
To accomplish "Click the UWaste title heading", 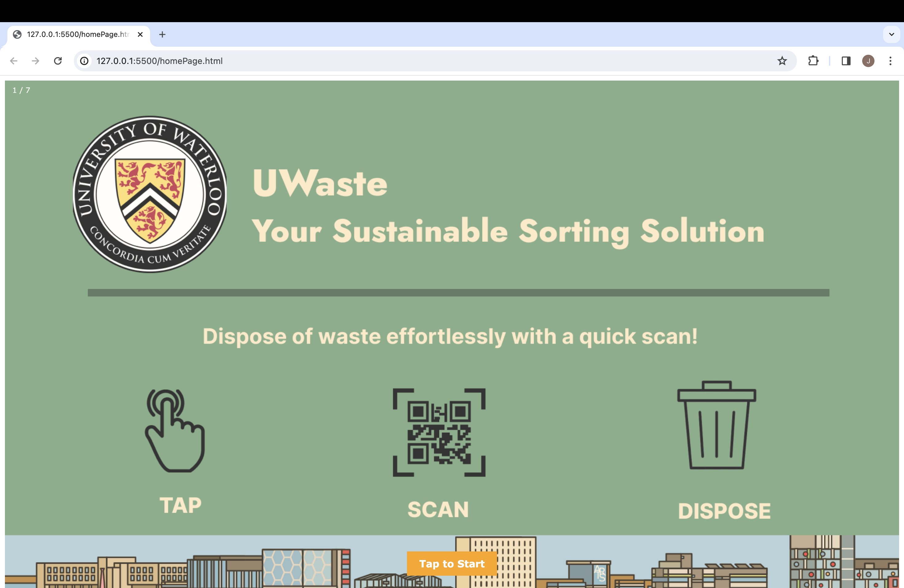I will click(x=320, y=184).
